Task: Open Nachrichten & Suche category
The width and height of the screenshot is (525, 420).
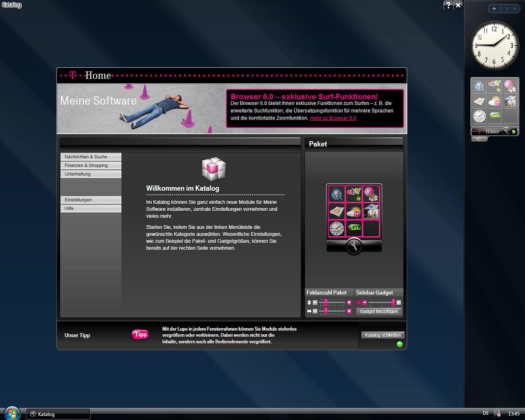Action: coord(91,157)
